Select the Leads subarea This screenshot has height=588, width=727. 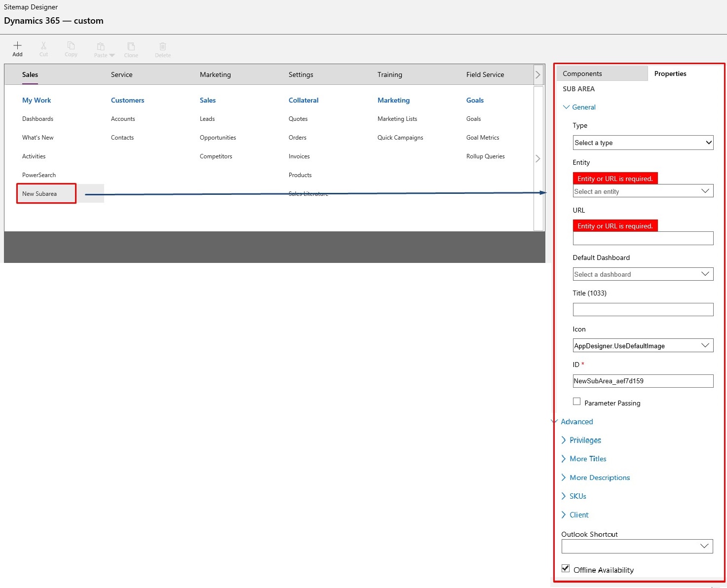point(207,119)
